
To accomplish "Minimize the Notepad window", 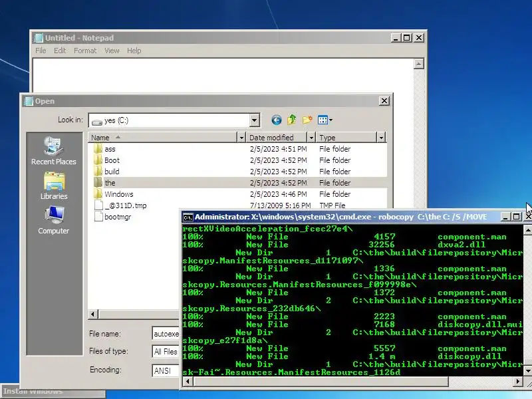I will pos(396,38).
